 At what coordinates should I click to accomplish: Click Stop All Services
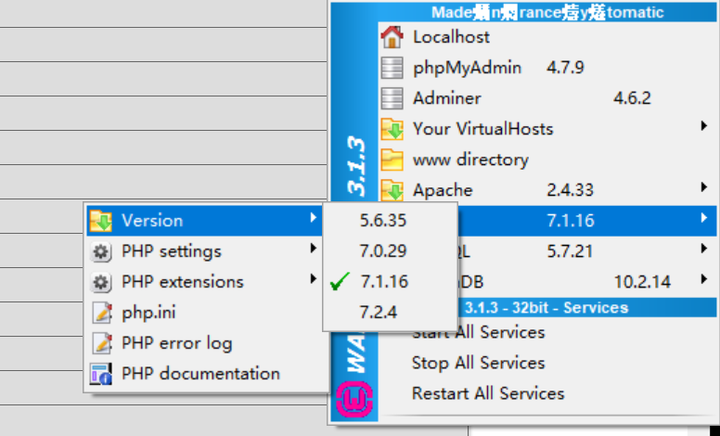[x=478, y=362]
